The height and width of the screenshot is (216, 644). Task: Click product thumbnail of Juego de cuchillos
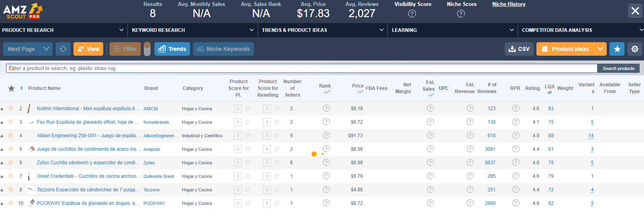[31, 149]
